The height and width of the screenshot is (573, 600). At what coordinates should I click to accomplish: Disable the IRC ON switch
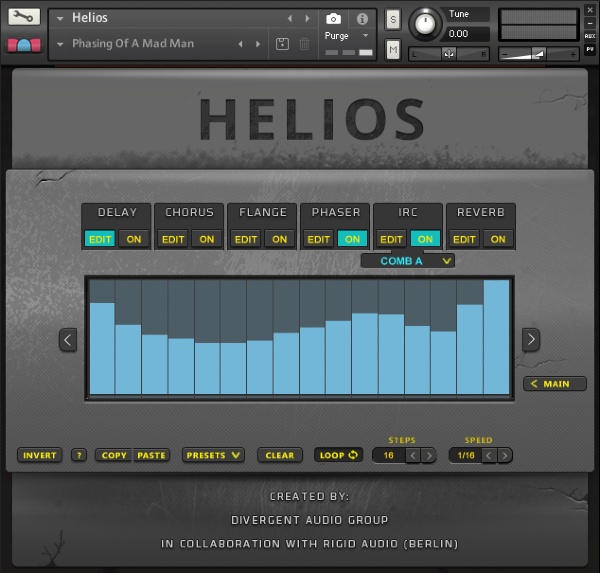click(425, 239)
